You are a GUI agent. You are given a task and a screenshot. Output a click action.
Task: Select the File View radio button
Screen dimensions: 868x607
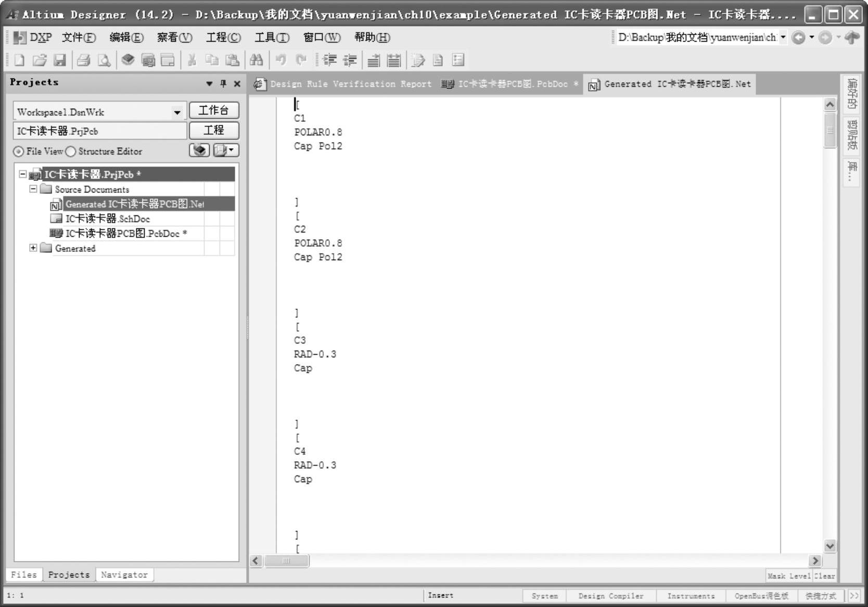pyautogui.click(x=19, y=151)
